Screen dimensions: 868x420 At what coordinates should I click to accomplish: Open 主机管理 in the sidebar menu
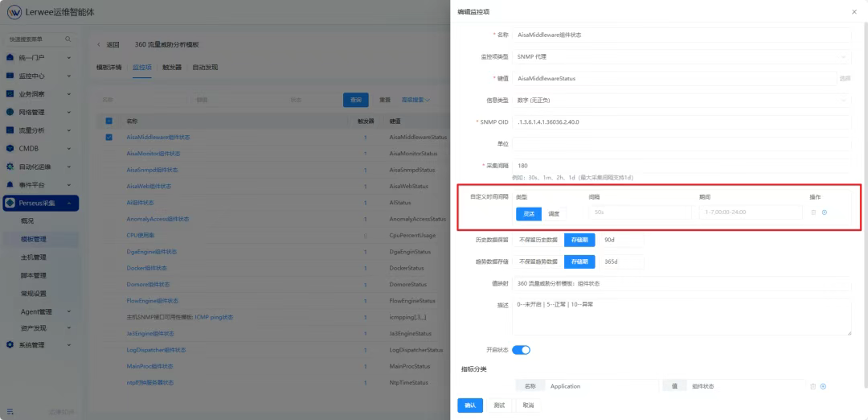(x=34, y=257)
